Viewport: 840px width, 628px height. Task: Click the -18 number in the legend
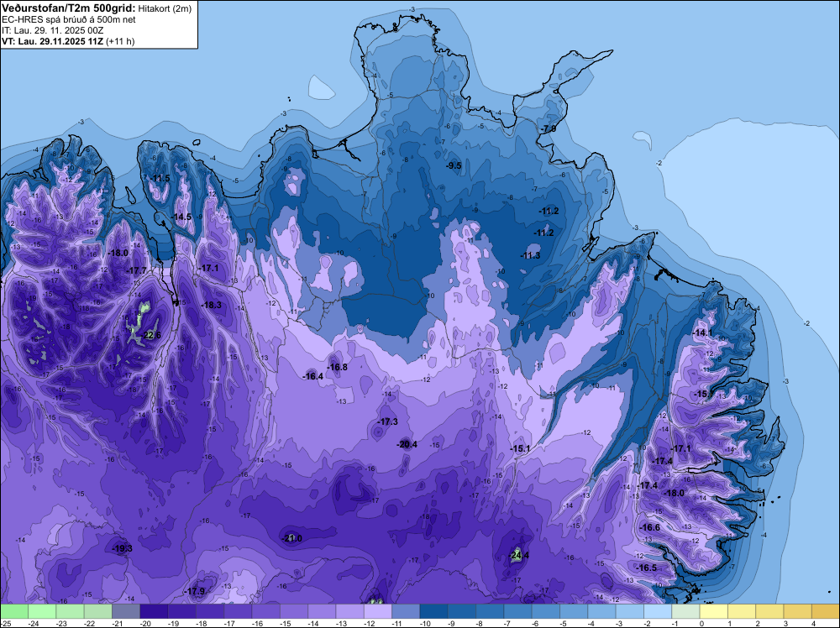coord(202,623)
